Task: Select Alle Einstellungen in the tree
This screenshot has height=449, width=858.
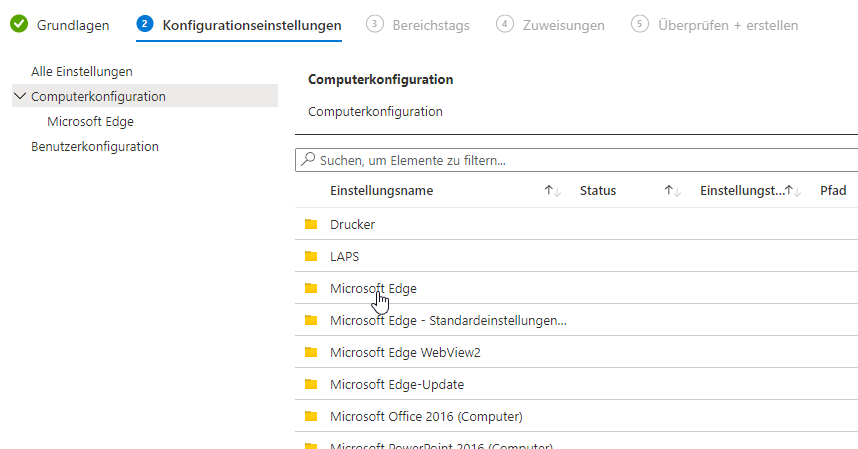Action: coord(82,72)
